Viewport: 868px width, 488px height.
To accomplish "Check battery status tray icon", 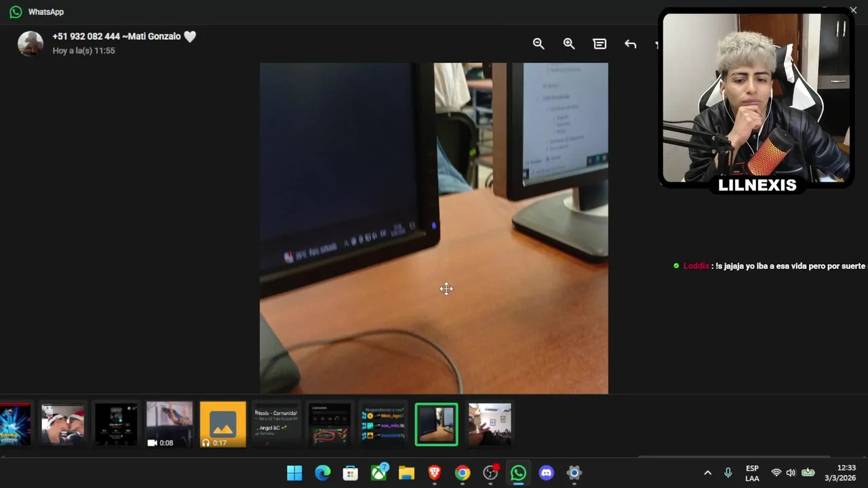I will tap(808, 473).
